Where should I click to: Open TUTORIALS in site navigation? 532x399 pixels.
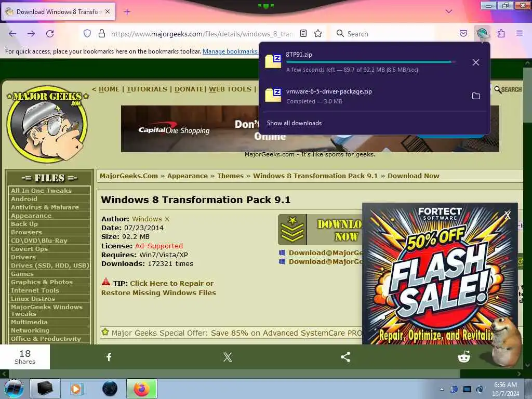point(147,89)
